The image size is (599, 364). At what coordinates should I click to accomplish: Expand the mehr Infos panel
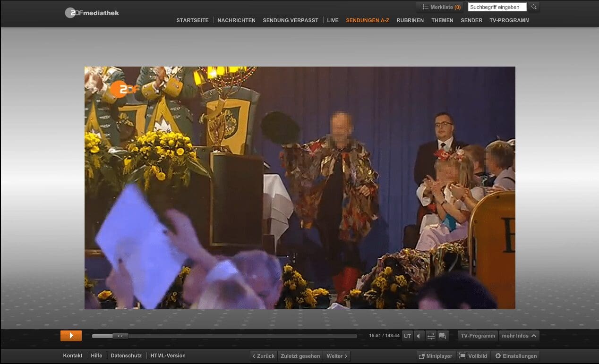tap(519, 336)
